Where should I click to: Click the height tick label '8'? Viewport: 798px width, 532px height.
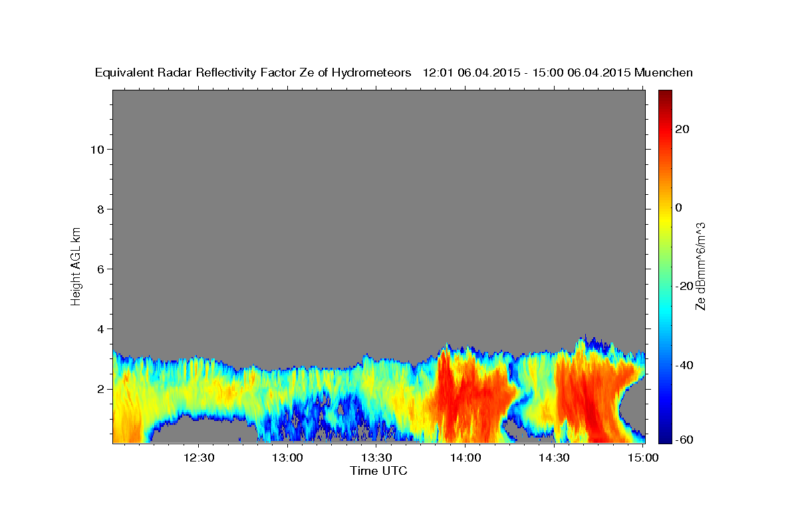(x=100, y=209)
